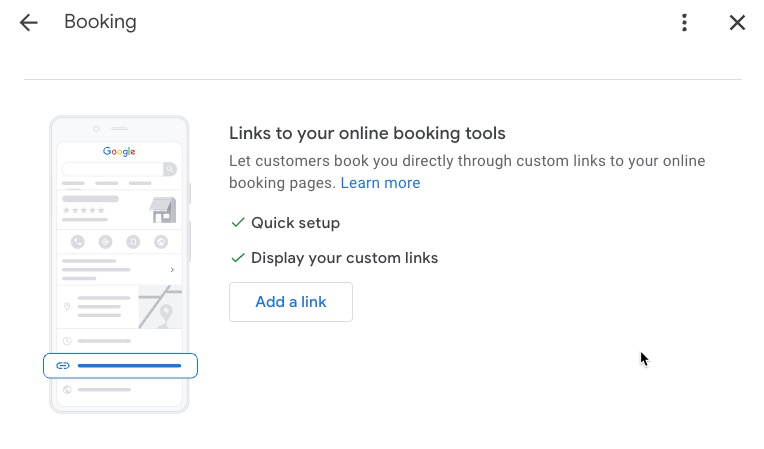Click the search magnifier in the phone mockup
Screen dimensions: 764x449
tap(170, 170)
